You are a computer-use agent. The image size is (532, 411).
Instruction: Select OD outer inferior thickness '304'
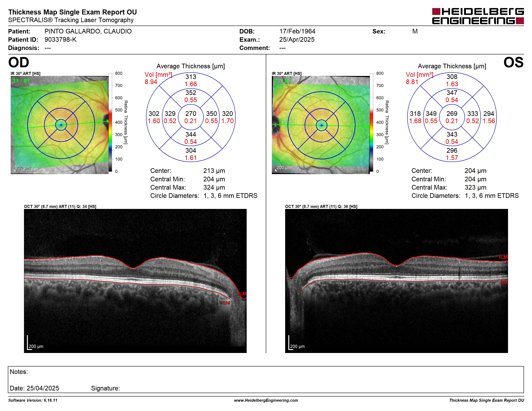[191, 150]
